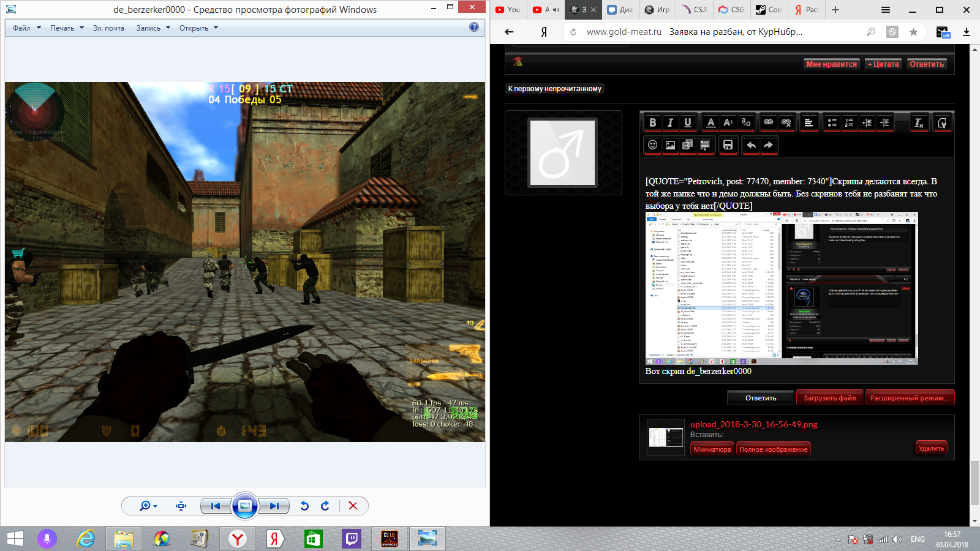980x551 pixels.
Task: Save the draft with the floppy icon
Action: pyautogui.click(x=728, y=145)
